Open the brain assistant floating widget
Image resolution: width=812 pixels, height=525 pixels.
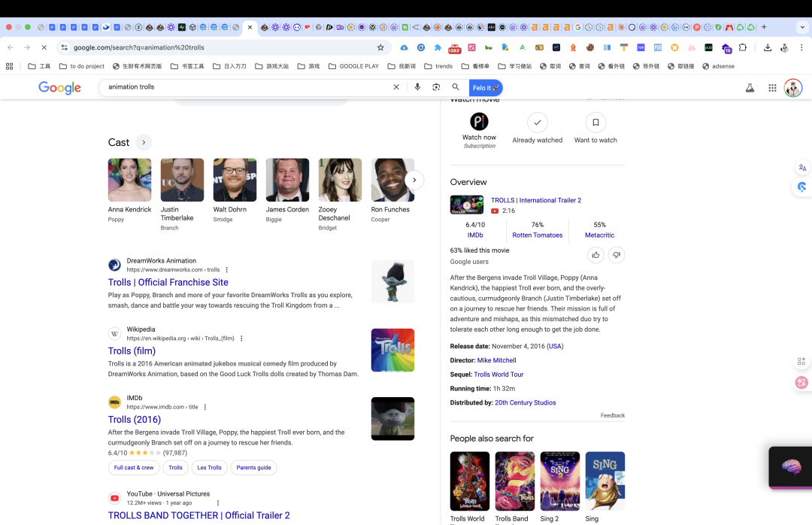pyautogui.click(x=791, y=467)
